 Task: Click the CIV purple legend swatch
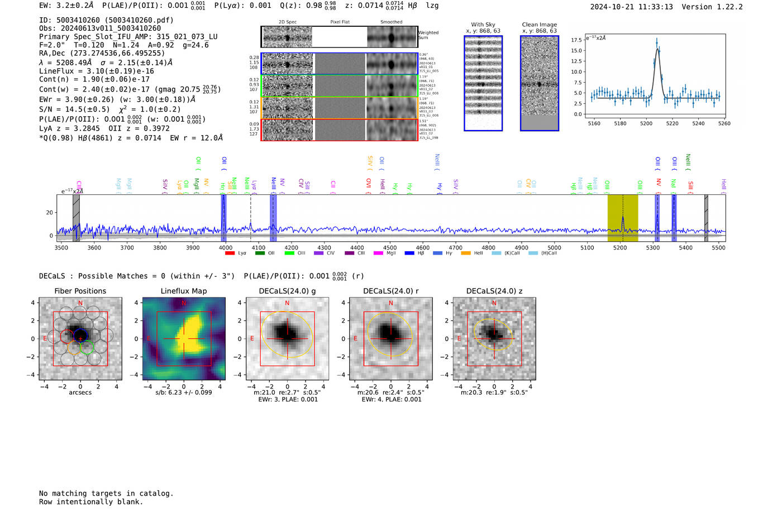319,253
